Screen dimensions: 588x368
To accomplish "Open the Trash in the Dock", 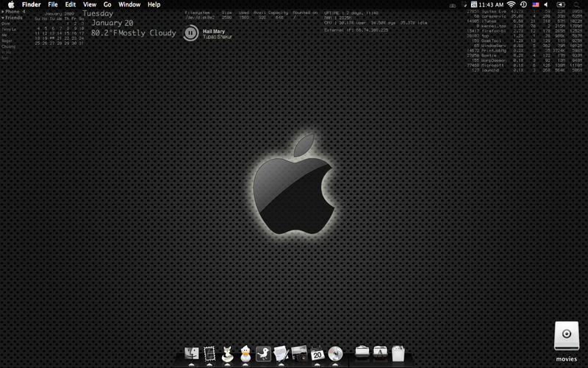I will pos(398,353).
